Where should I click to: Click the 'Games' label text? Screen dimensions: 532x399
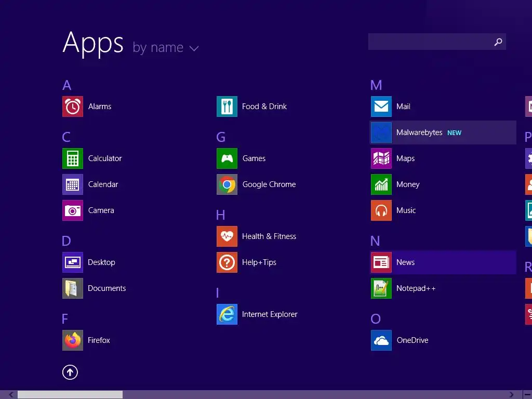click(254, 158)
